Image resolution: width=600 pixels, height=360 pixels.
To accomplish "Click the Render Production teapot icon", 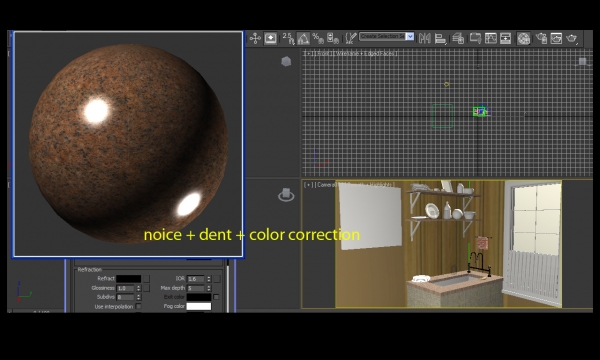I will click(572, 38).
